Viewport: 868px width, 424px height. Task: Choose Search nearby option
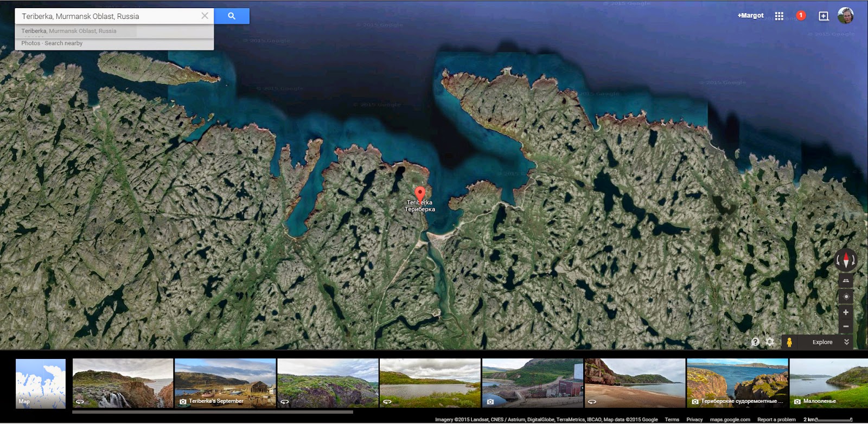(63, 43)
